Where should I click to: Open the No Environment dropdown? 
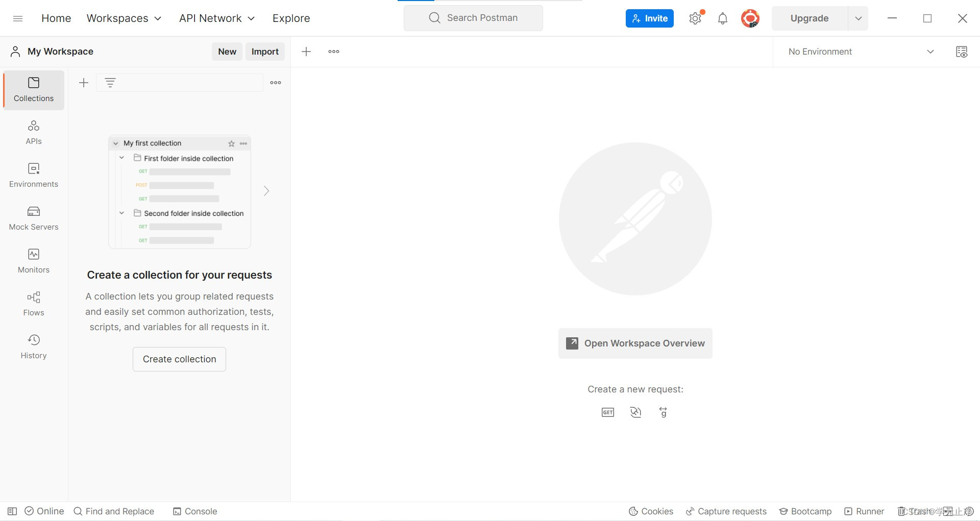tap(861, 52)
